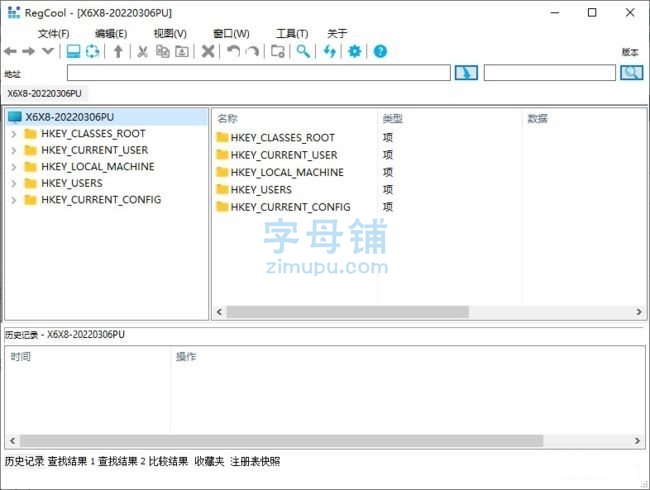Click the 时间 column header in history

click(20, 357)
